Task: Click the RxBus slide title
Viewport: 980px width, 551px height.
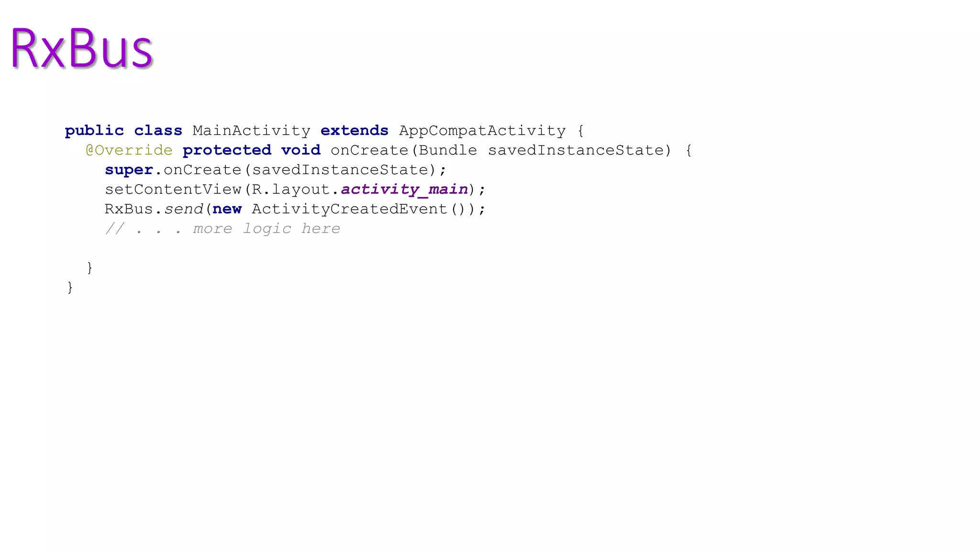Action: coord(81,48)
